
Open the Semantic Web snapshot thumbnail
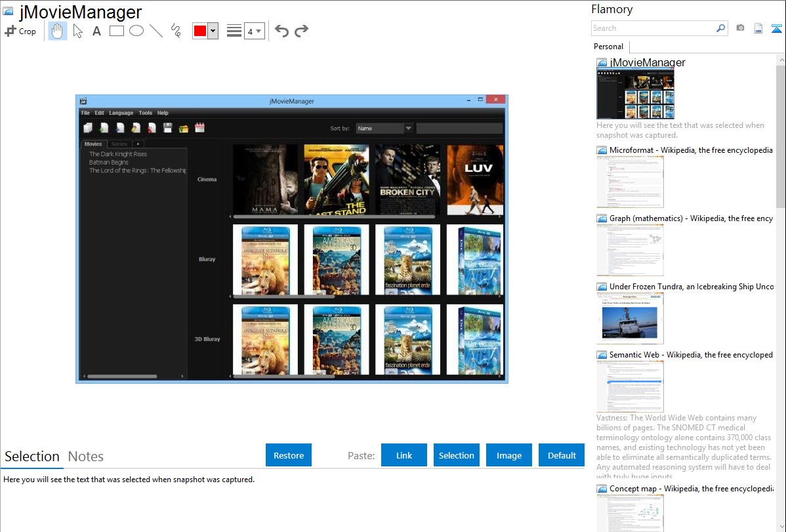630,386
